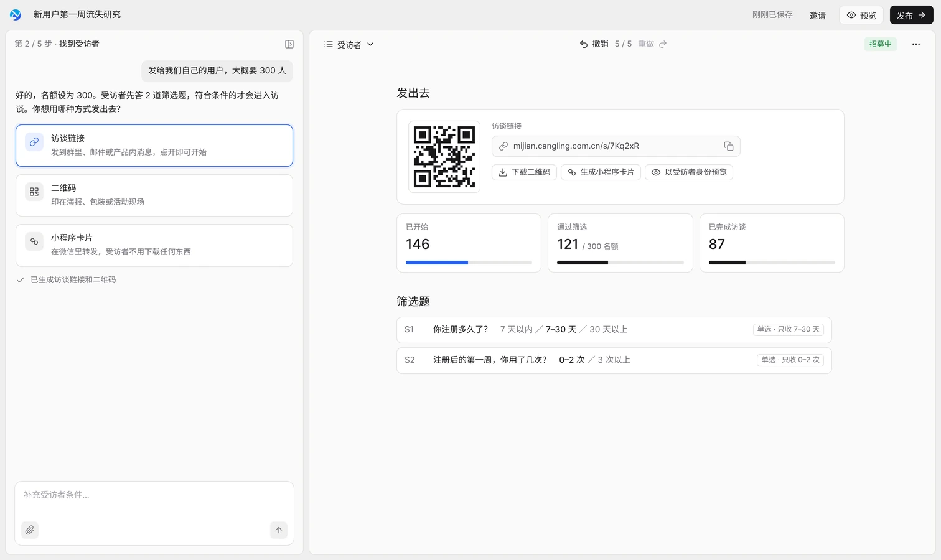Select the 访谈链接 distribution option
The image size is (941, 560).
pyautogui.click(x=154, y=146)
